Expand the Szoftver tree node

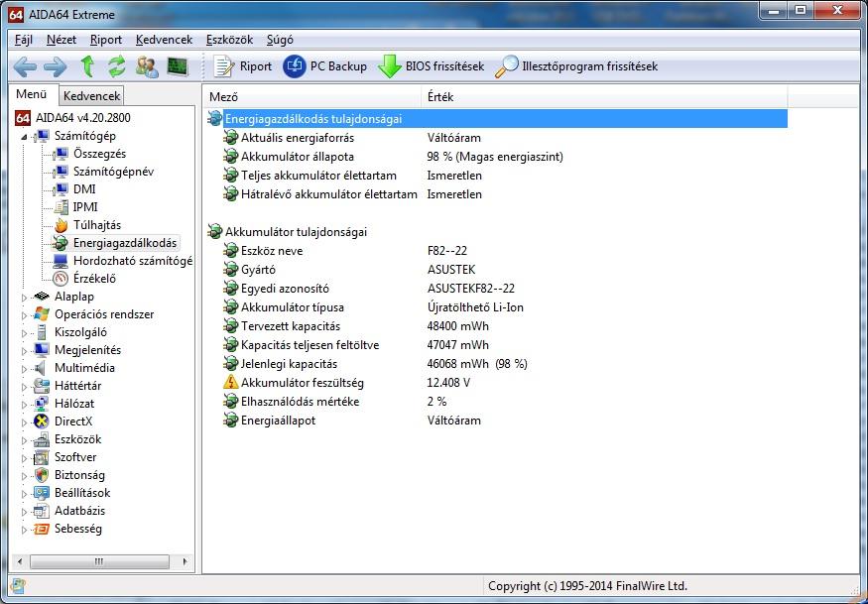click(x=24, y=458)
